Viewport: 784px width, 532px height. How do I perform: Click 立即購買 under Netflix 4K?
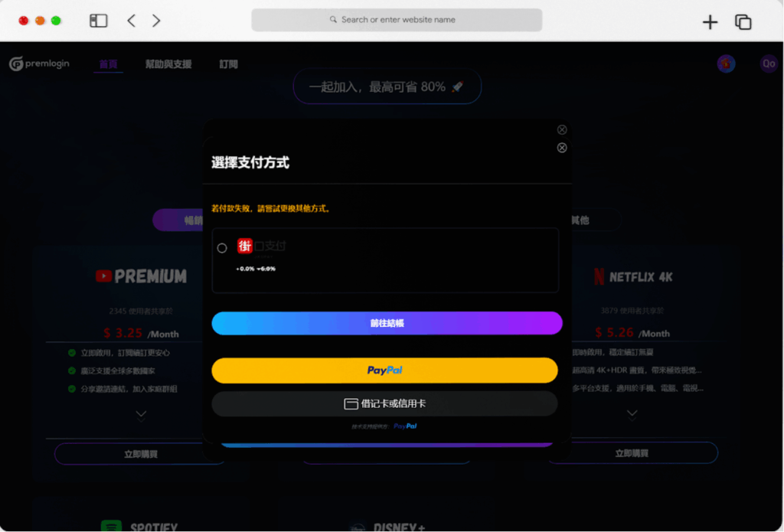[632, 453]
